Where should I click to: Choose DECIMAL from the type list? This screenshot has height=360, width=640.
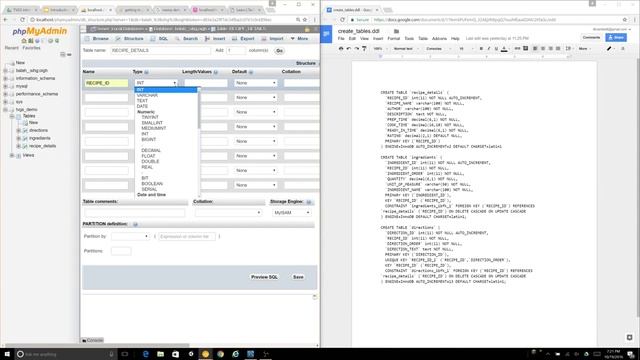[x=151, y=151]
